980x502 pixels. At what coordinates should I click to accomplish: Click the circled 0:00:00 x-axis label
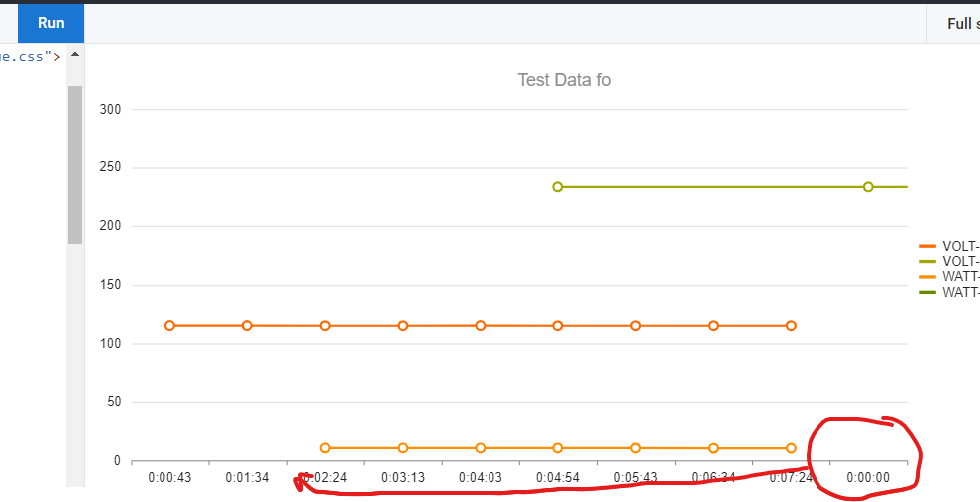pyautogui.click(x=867, y=478)
